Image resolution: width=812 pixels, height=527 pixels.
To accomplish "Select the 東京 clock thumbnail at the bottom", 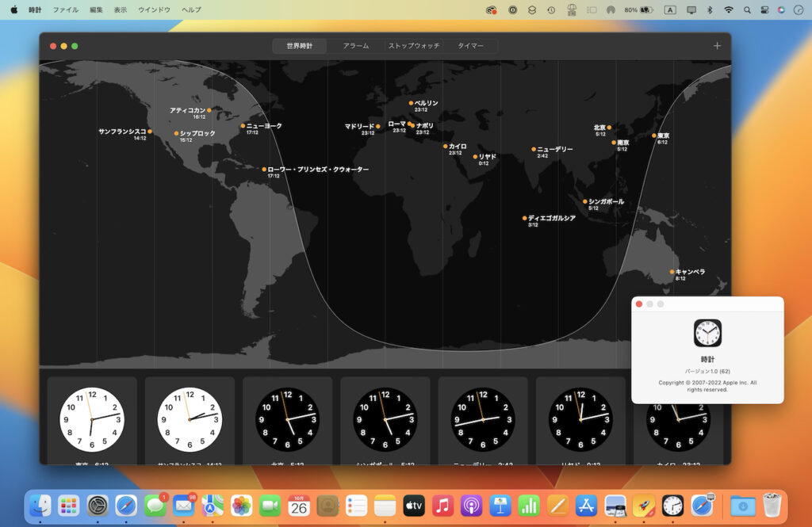I will coord(93,418).
